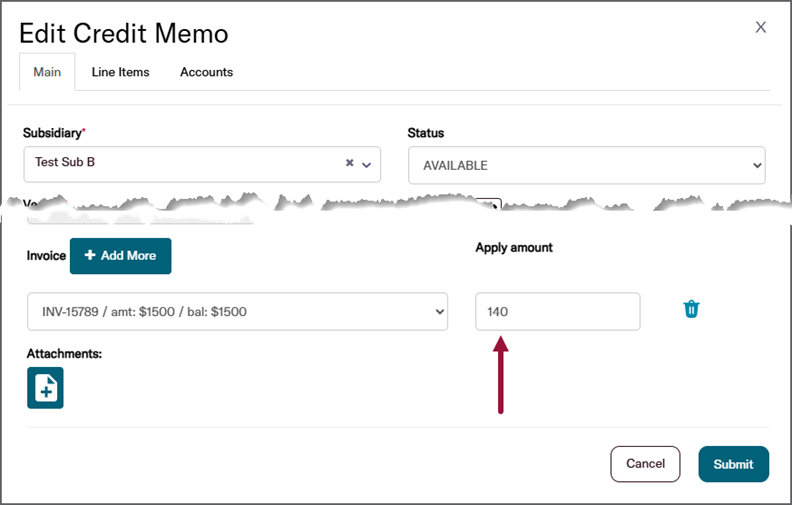Click the Invoice label text
Viewport: 792px width, 505px height.
[46, 256]
